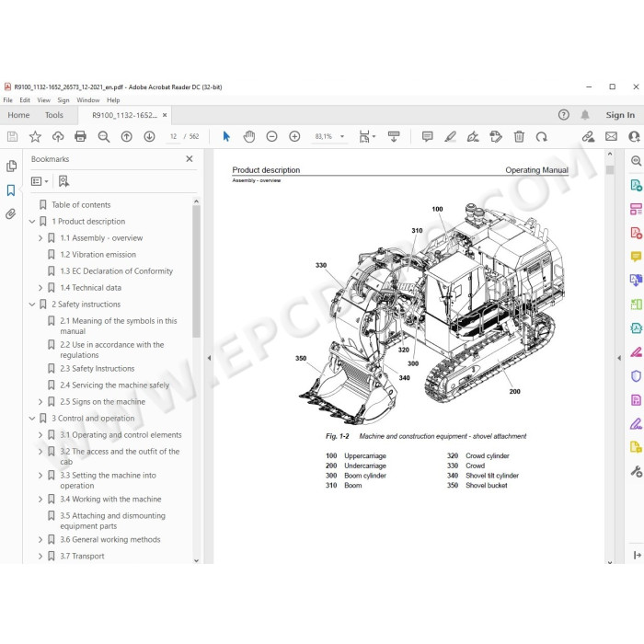Share a link with the link-person icon
The image size is (644, 644).
click(x=588, y=136)
